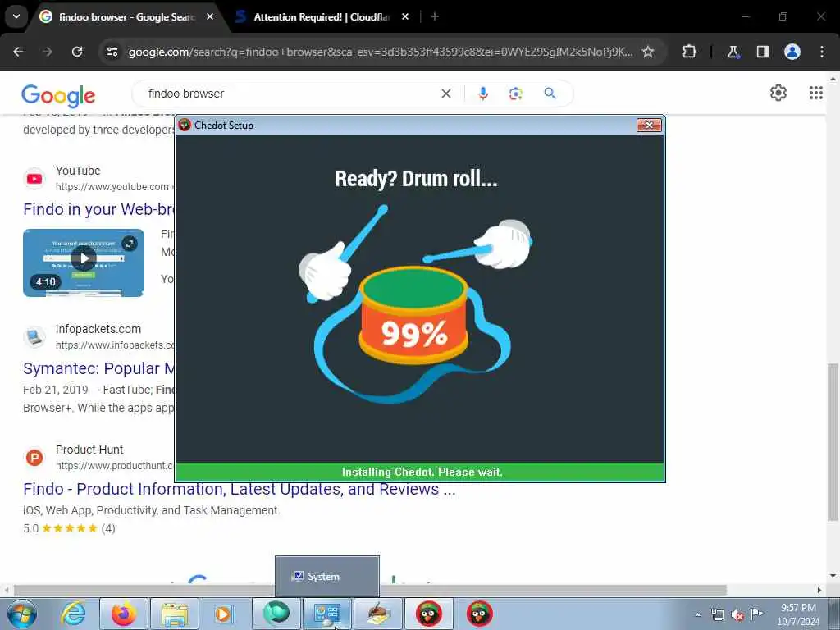Click the address bar URL
Viewport: 840px width, 630px height.
point(381,52)
